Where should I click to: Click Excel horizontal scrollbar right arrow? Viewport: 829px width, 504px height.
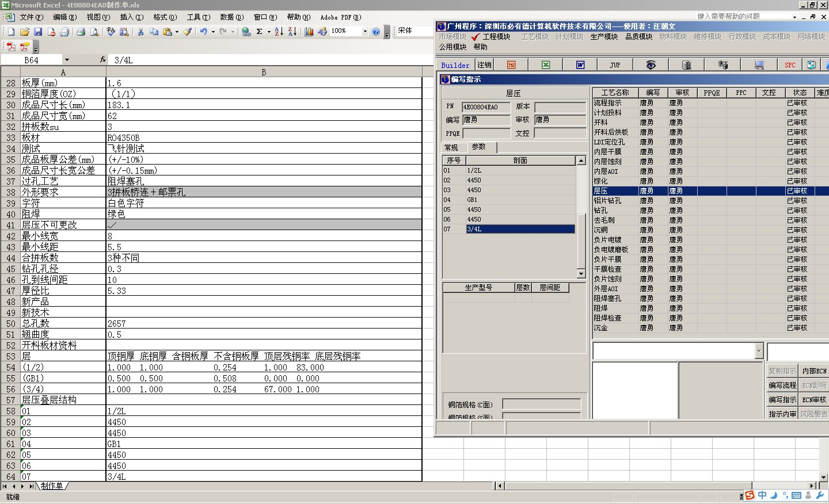pyautogui.click(x=812, y=486)
